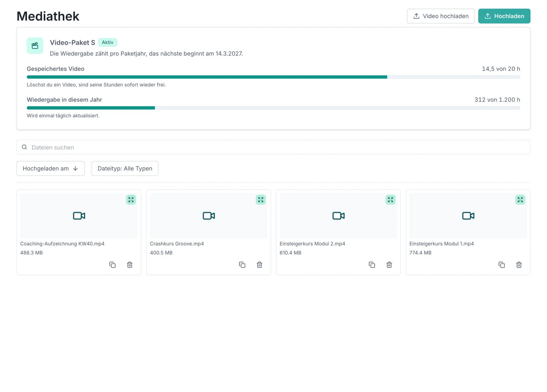Click the Video-Paket S clapperboard icon
The height and width of the screenshot is (392, 547).
[35, 46]
